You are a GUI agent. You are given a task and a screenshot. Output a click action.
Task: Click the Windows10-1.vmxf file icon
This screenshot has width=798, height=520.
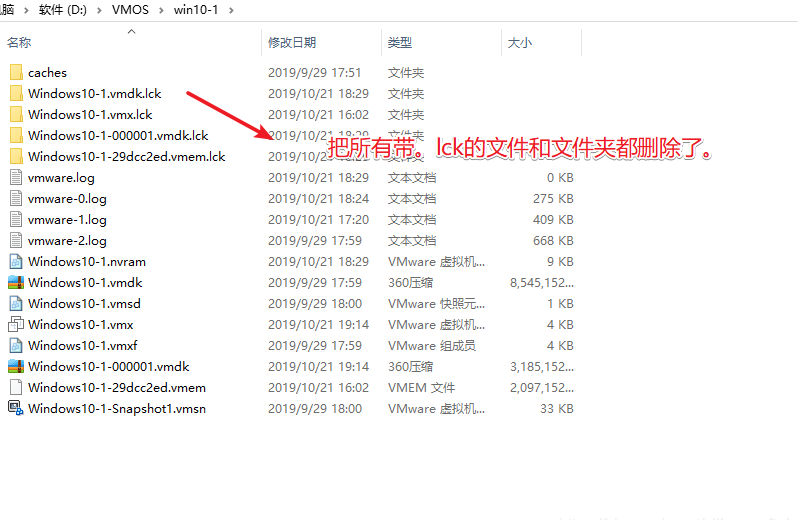(x=16, y=345)
